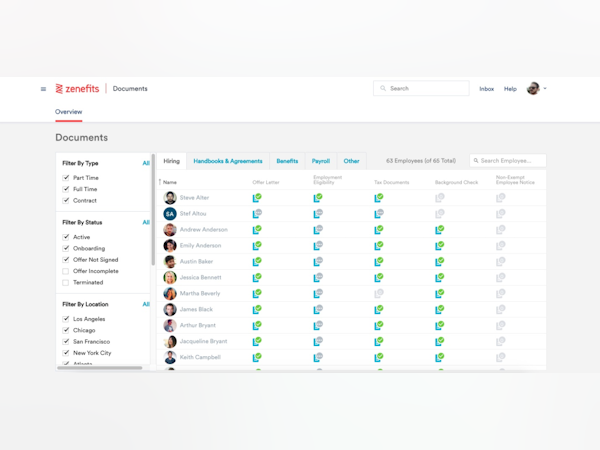Select All in Filter By Type

pos(146,163)
